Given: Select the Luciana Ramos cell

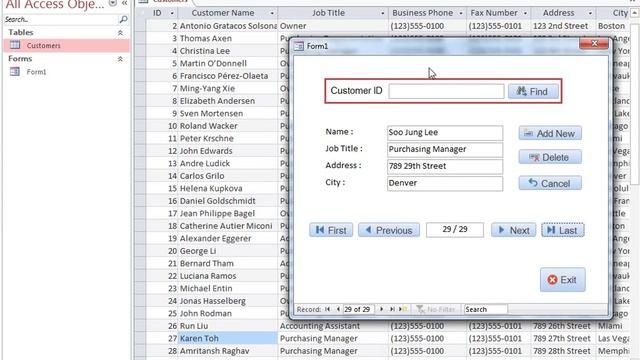Looking at the screenshot, I should pyautogui.click(x=228, y=276).
